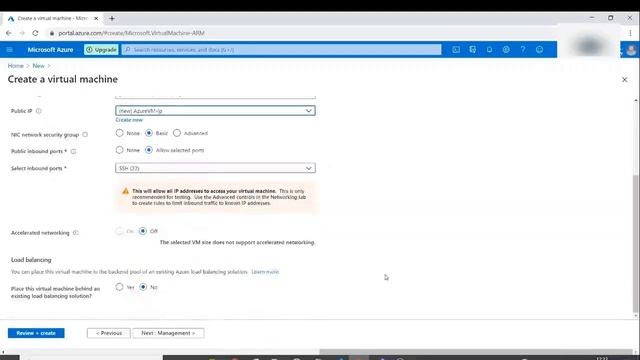Click the Public IP info icon
Viewport: 640px width, 360px height.
coord(38,111)
